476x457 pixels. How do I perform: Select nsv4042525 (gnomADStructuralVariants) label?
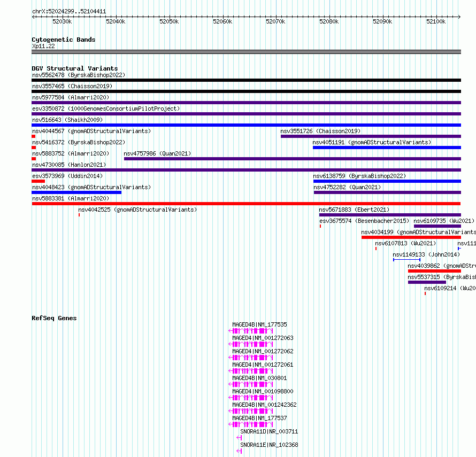137,210
